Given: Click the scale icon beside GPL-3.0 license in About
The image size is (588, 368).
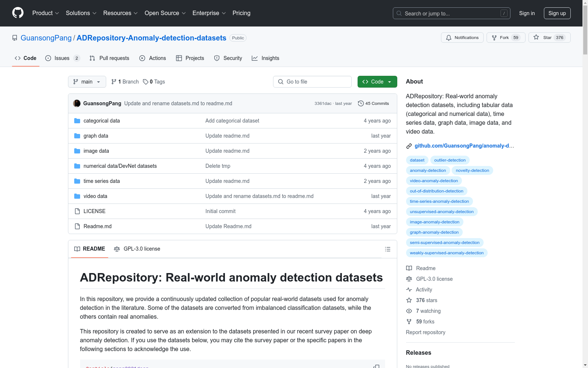Looking at the screenshot, I should click(x=409, y=279).
